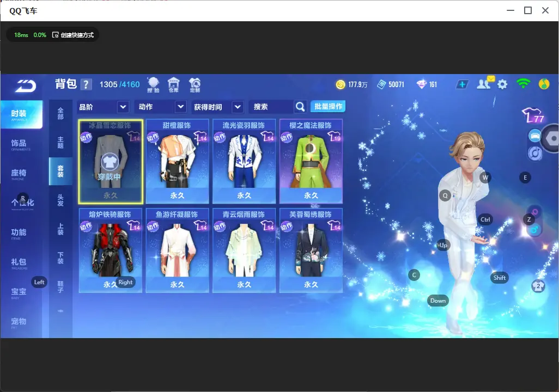Click the shirt icon numbered 2 near Shift
559x392 pixels.
click(x=538, y=286)
